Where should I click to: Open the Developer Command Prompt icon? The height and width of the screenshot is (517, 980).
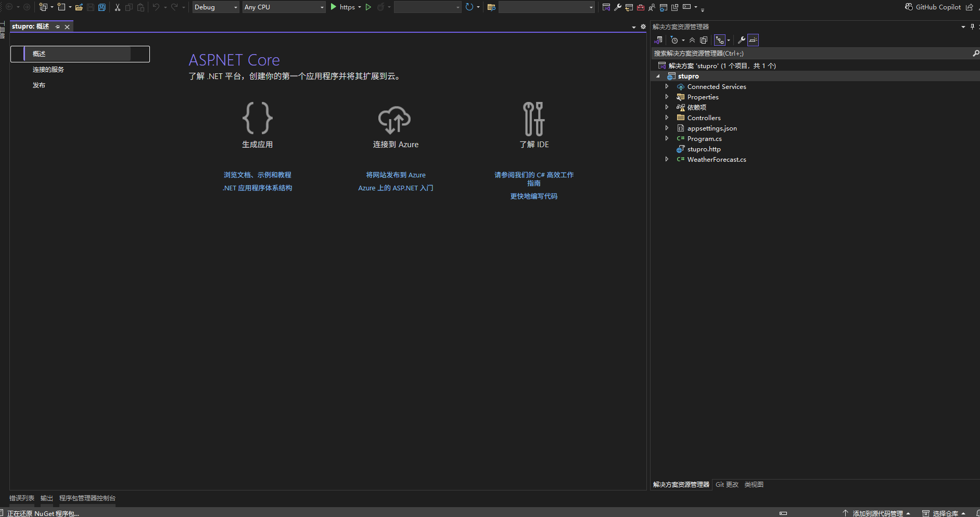click(686, 7)
